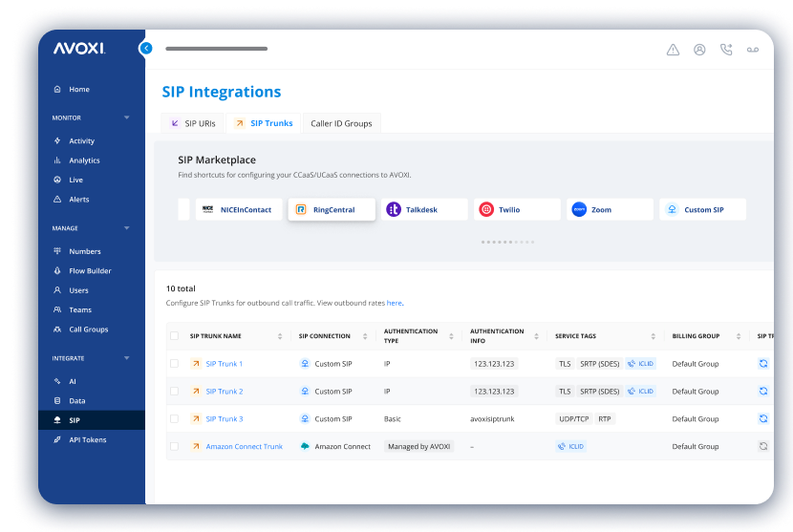Viewport: 793px width, 532px height.
Task: Click the refresh icon for SIP Trunk 1
Action: pyautogui.click(x=762, y=364)
